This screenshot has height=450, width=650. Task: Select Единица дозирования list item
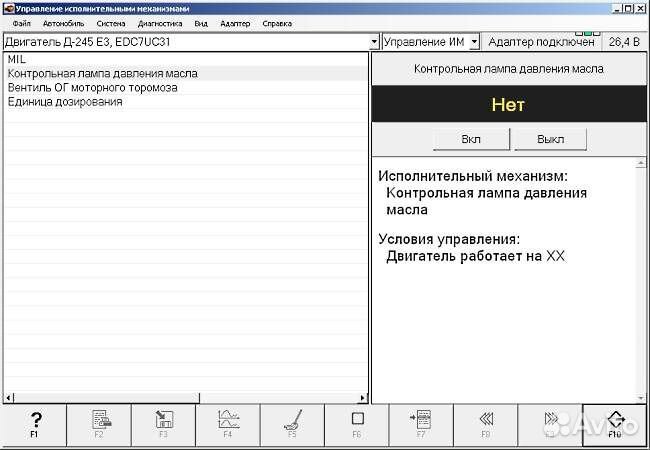pyautogui.click(x=65, y=102)
